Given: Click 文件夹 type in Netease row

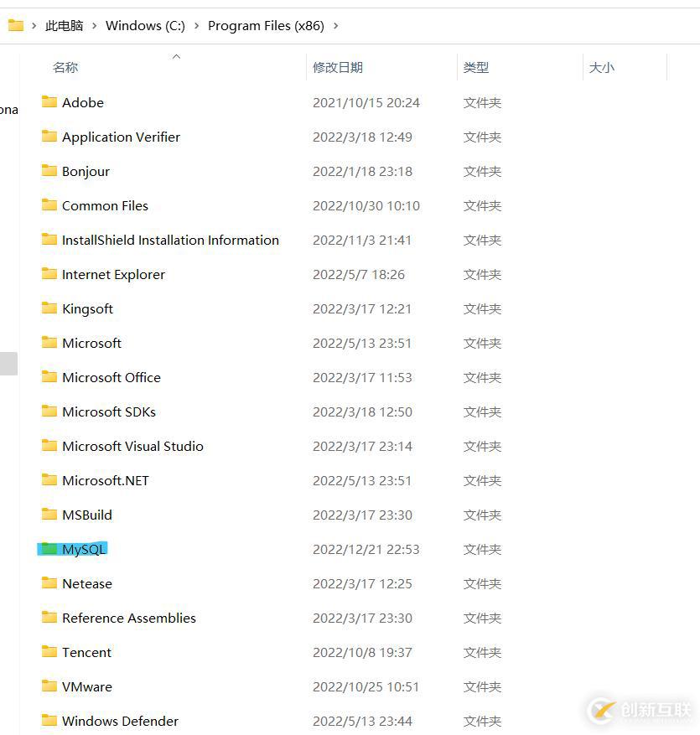Looking at the screenshot, I should pos(482,583).
